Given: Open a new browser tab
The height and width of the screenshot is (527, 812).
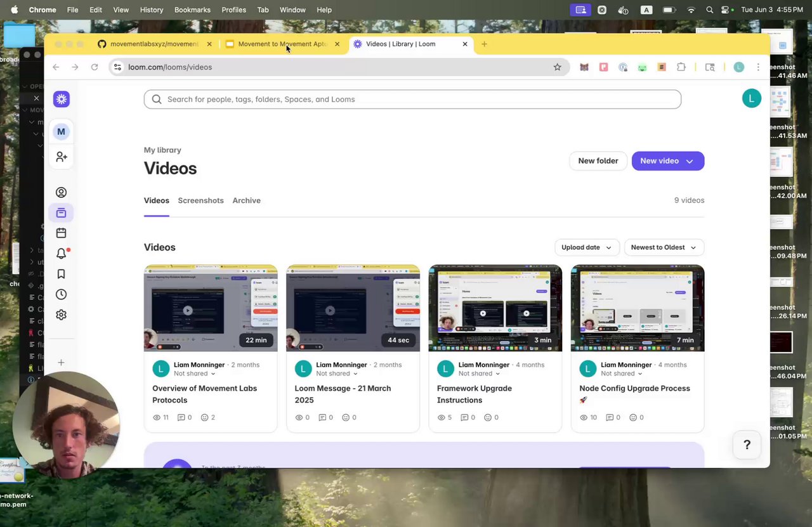Looking at the screenshot, I should click(484, 44).
